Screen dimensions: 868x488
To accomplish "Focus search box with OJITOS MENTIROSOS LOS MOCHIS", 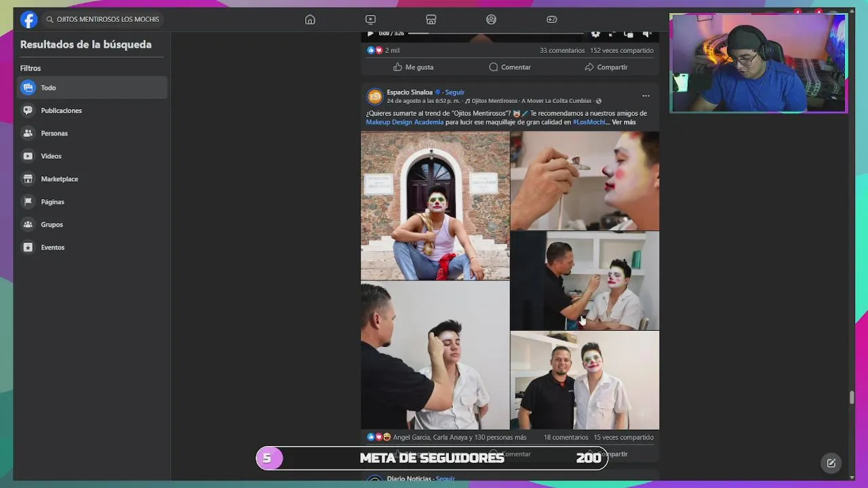I will (x=103, y=20).
